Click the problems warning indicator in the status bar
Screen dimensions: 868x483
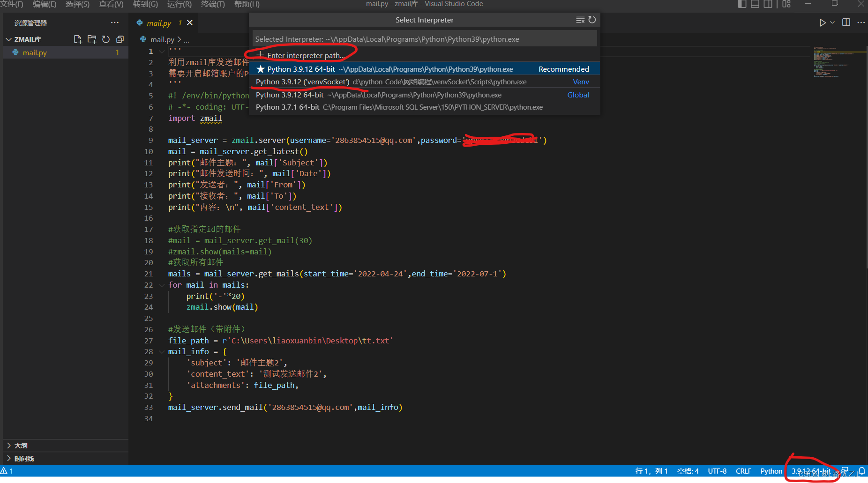(7, 471)
